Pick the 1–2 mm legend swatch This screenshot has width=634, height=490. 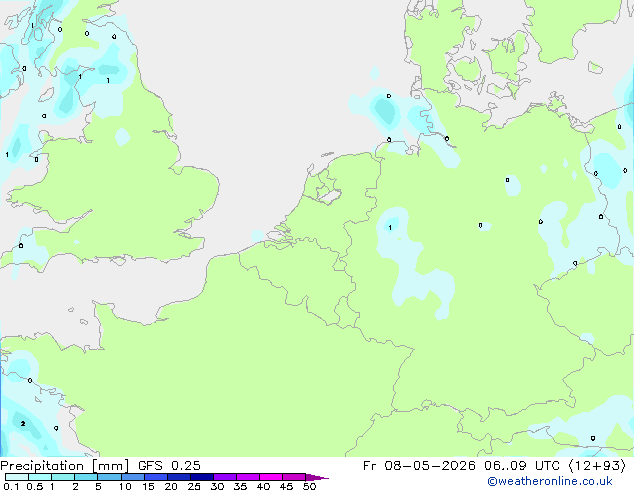(63, 477)
